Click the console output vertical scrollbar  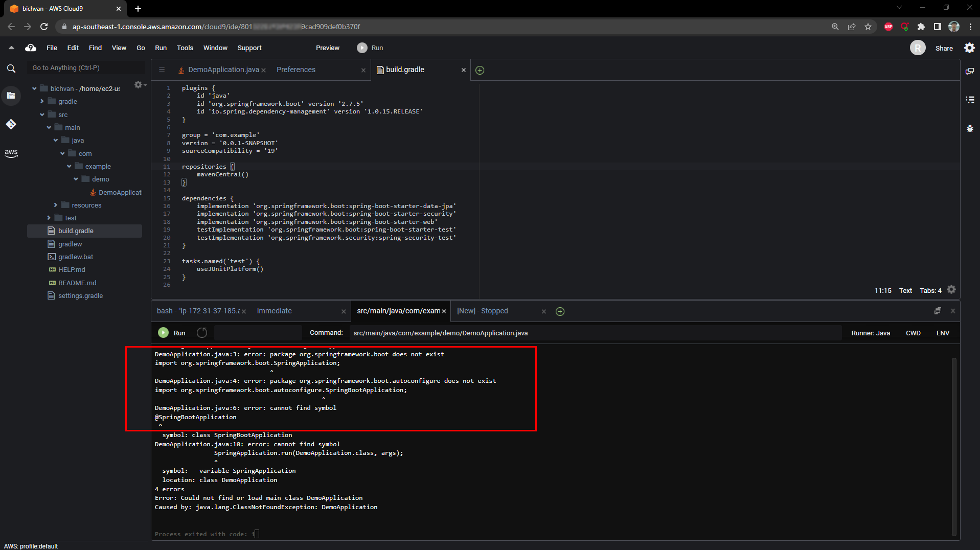click(954, 446)
